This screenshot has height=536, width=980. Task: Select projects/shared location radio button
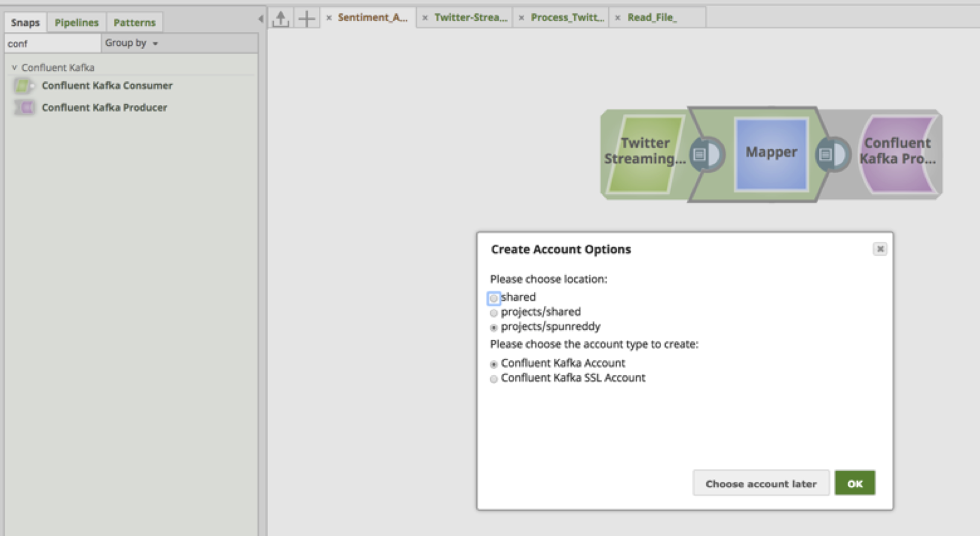494,313
